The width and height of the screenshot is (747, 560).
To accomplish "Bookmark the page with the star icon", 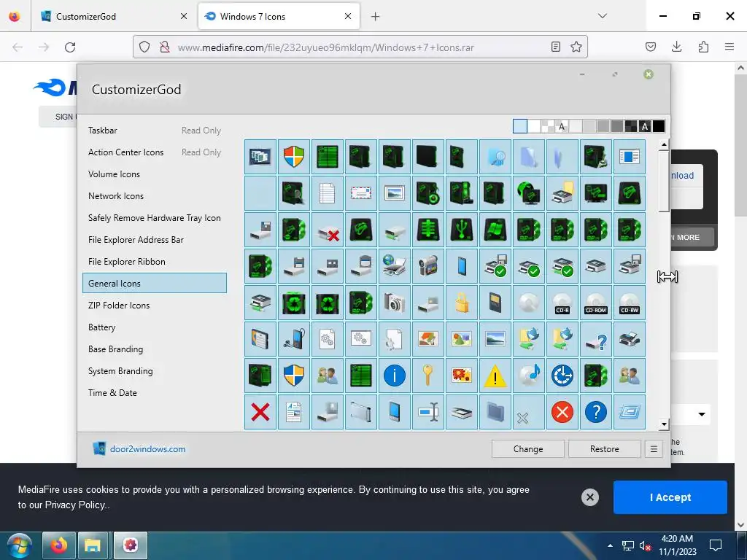I will 576,47.
